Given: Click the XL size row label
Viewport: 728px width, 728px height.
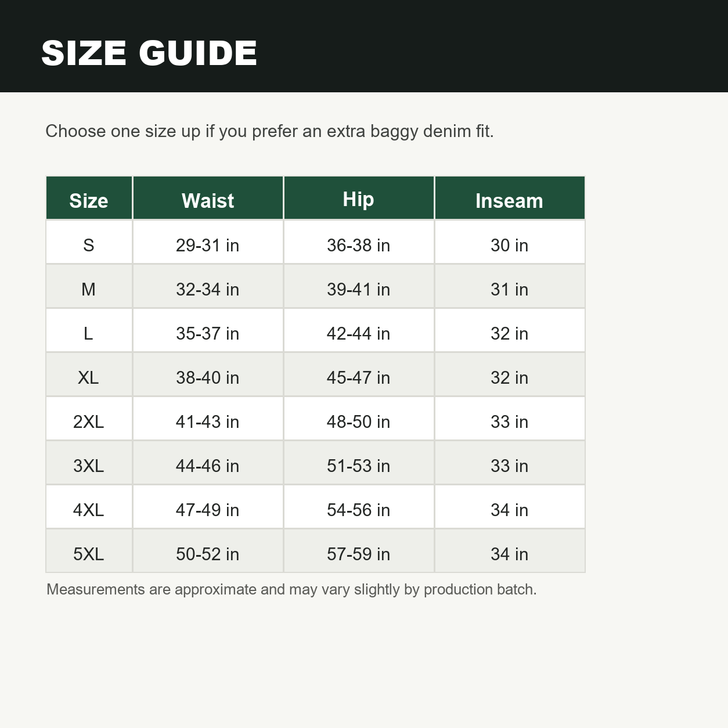Looking at the screenshot, I should click(x=89, y=377).
